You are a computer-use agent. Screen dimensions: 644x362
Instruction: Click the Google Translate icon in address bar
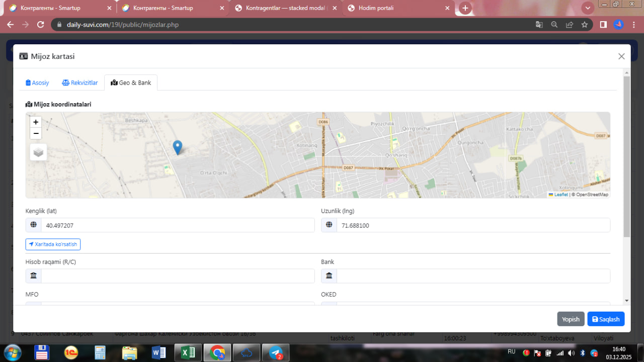(539, 24)
